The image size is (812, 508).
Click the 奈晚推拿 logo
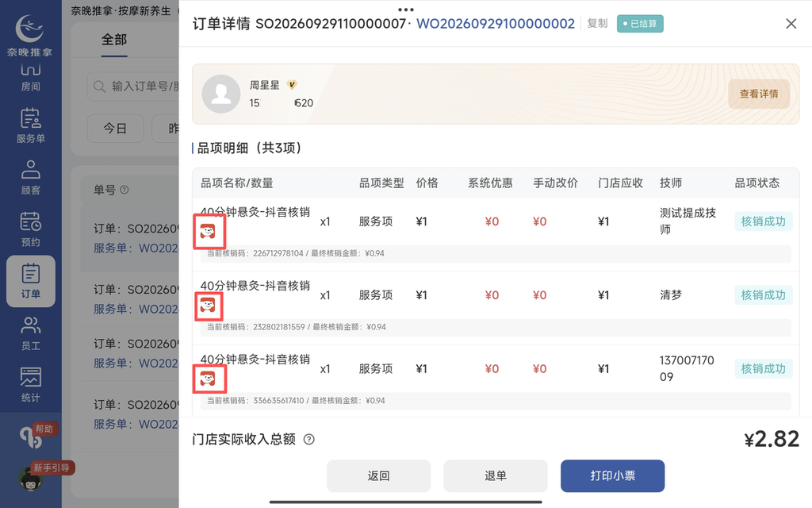coord(29,35)
